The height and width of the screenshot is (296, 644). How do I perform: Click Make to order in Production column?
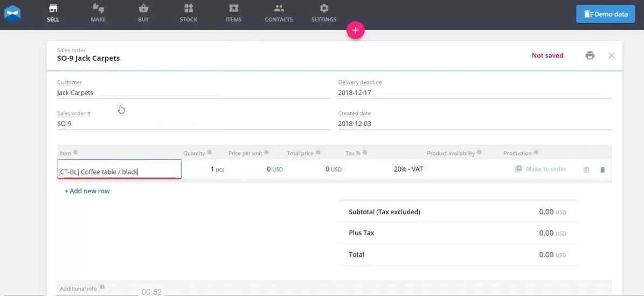tap(541, 169)
